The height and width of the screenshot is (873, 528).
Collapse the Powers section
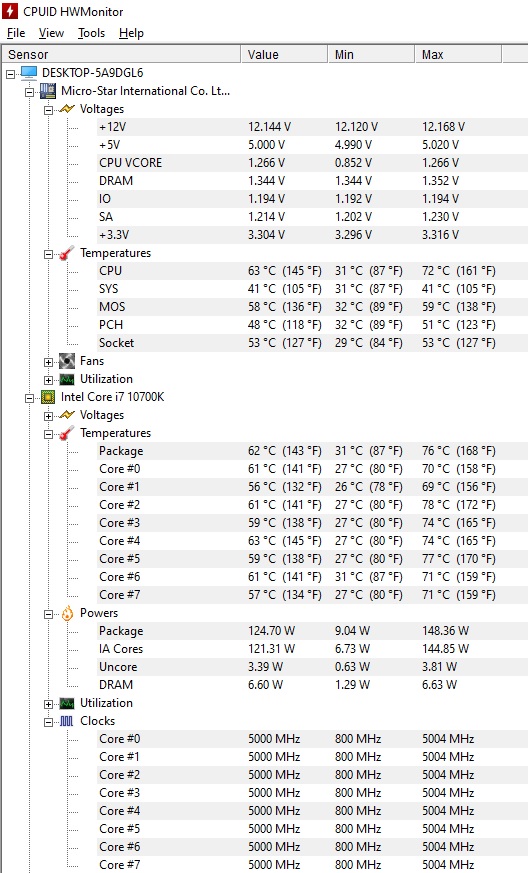click(48, 614)
